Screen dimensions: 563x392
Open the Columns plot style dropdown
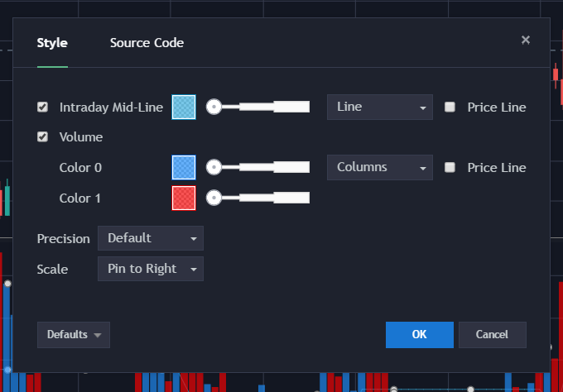tap(379, 167)
